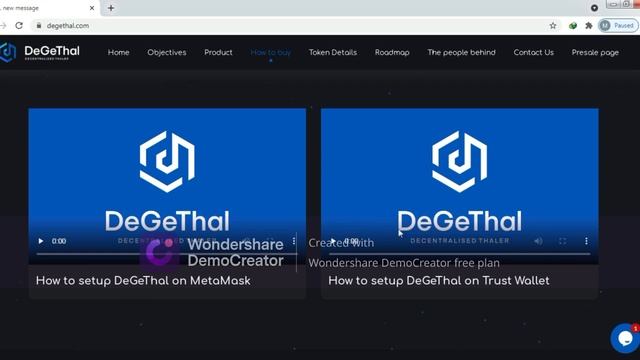Open the Extensions puzzle icon
The height and width of the screenshot is (360, 640).
coord(589,25)
